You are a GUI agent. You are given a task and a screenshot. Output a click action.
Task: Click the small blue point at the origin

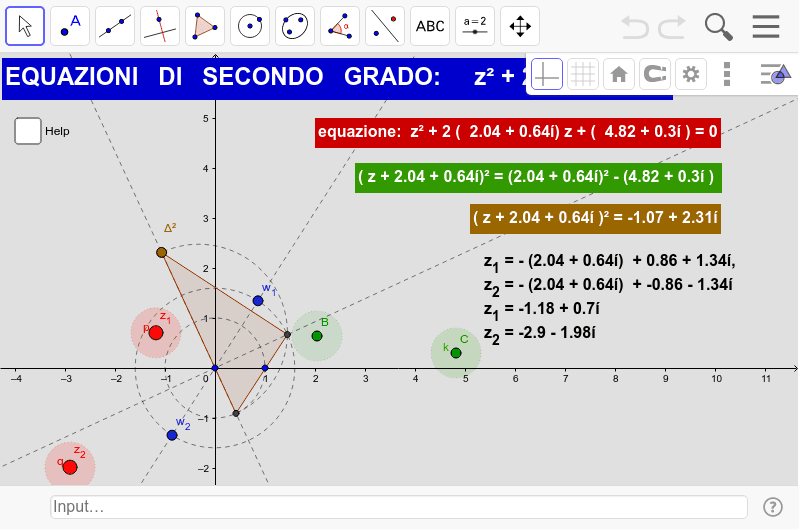click(x=215, y=368)
